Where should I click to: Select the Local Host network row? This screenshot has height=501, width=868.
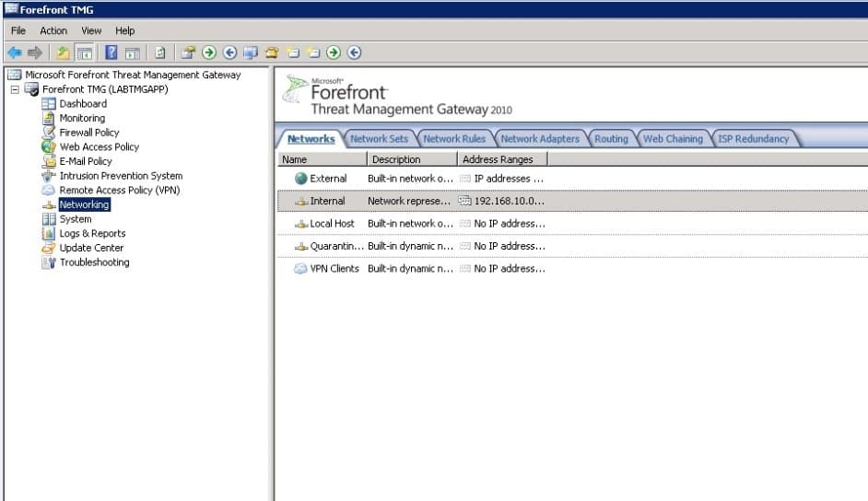[x=572, y=224]
